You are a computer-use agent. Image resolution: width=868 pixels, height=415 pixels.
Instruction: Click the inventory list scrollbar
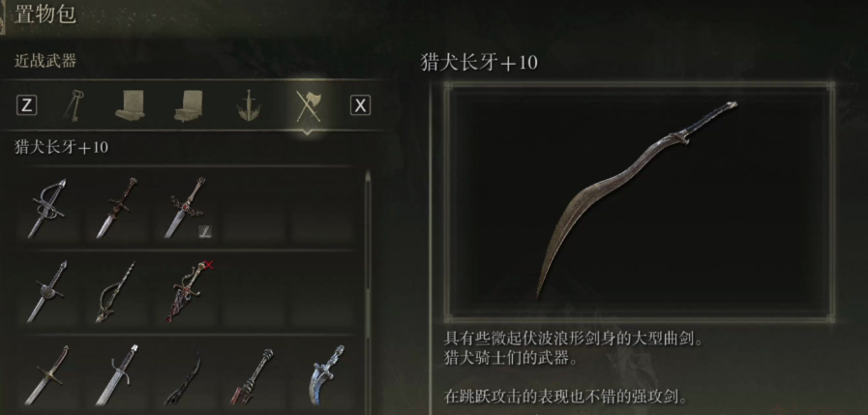(367, 287)
